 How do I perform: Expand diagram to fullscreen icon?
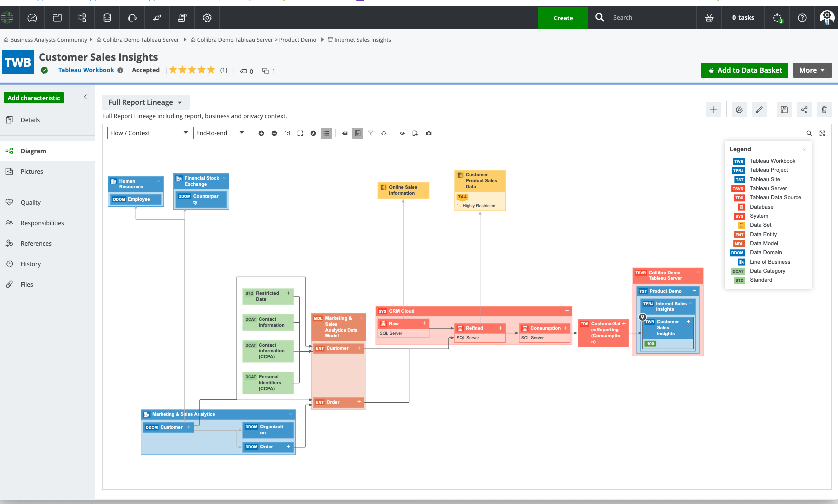(x=822, y=133)
